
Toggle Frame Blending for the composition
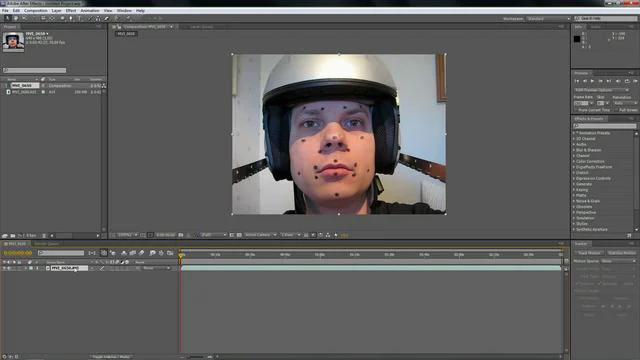pos(132,253)
